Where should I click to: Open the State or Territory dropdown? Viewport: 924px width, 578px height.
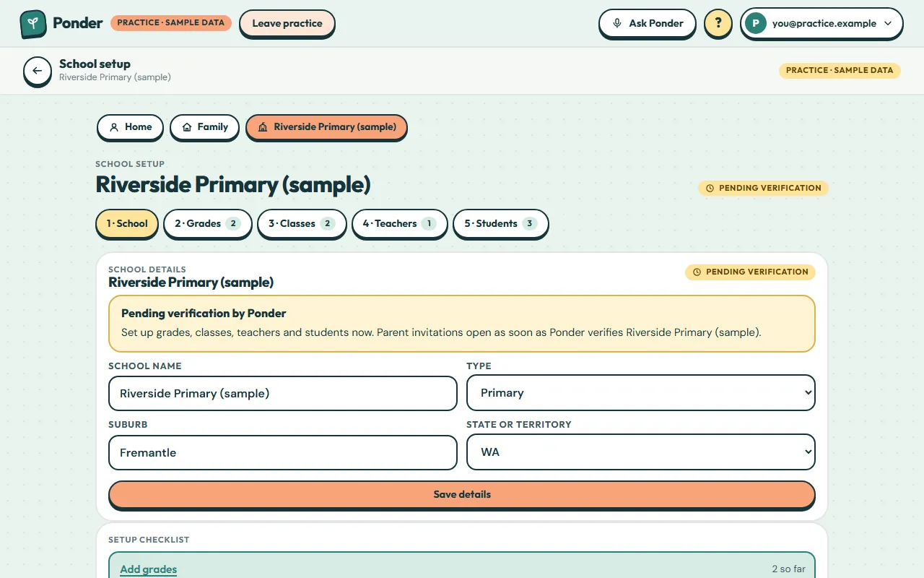click(x=641, y=452)
